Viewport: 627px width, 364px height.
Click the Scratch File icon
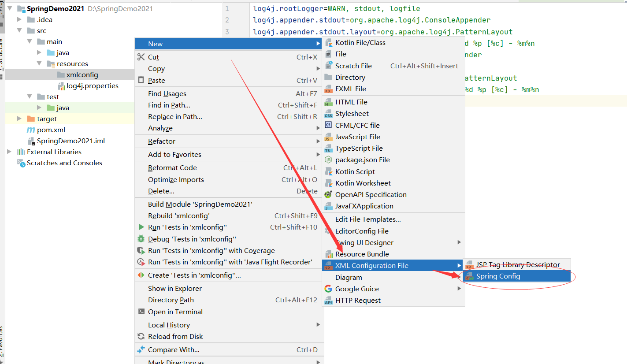328,66
